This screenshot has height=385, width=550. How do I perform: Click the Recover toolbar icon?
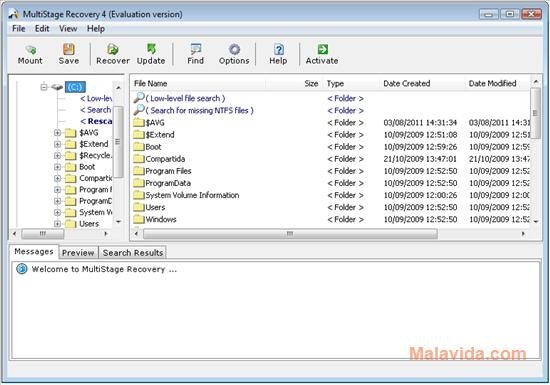coord(113,49)
